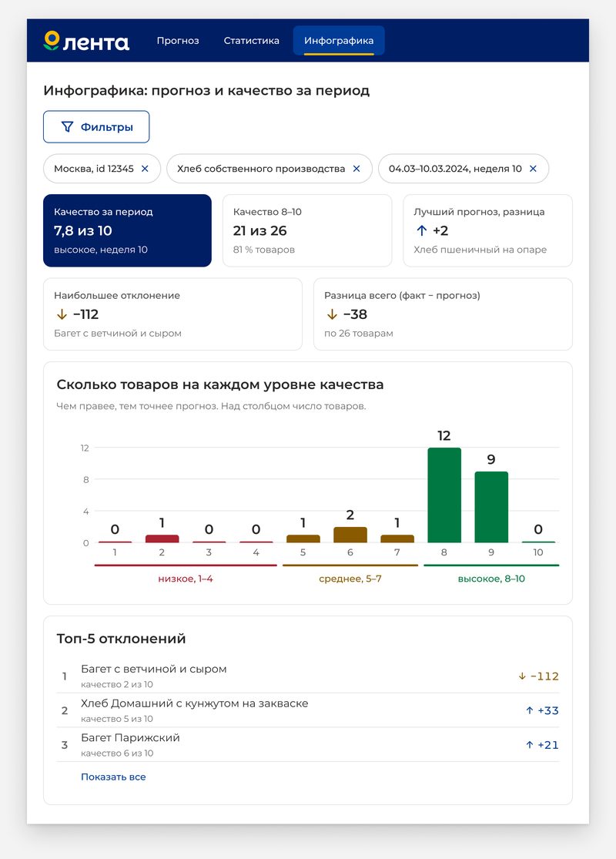Click the filter funnel icon
The image size is (616, 859).
pyautogui.click(x=67, y=126)
